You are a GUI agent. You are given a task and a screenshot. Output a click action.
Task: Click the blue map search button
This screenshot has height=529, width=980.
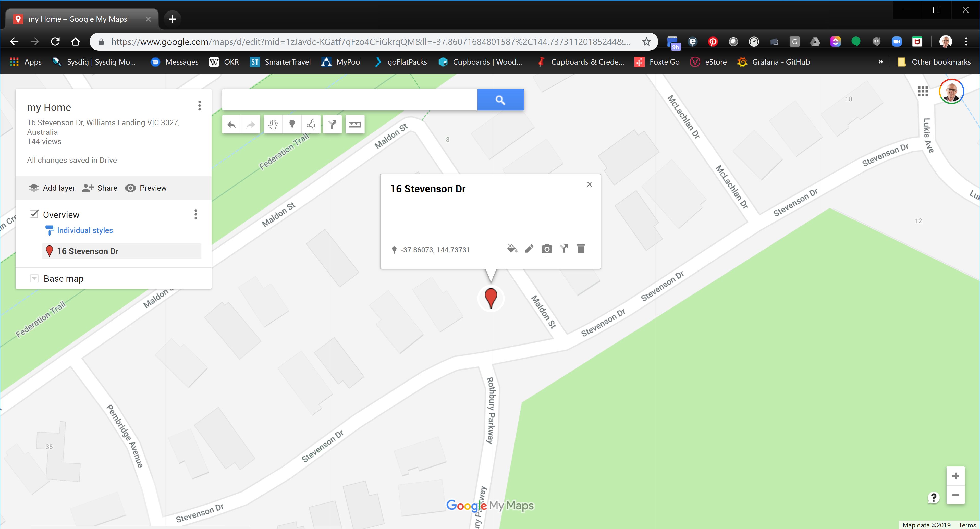point(500,100)
